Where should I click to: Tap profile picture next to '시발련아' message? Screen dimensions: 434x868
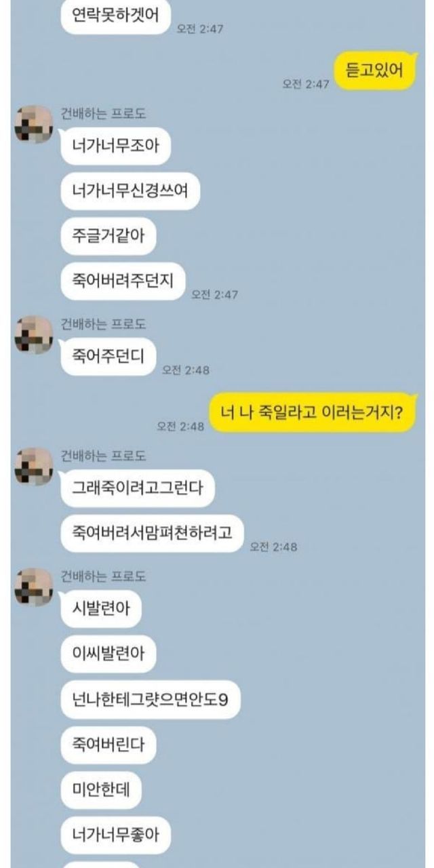point(34,587)
